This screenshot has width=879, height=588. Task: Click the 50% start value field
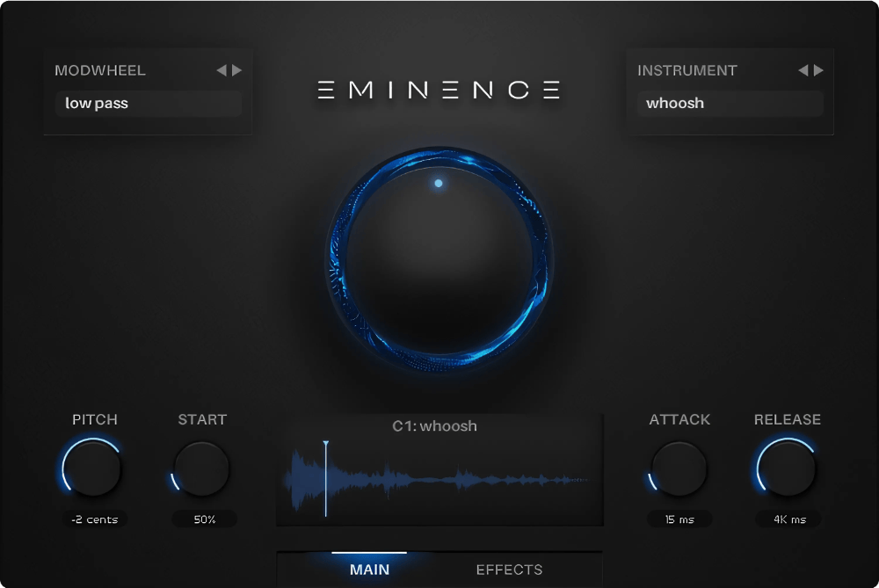click(204, 519)
